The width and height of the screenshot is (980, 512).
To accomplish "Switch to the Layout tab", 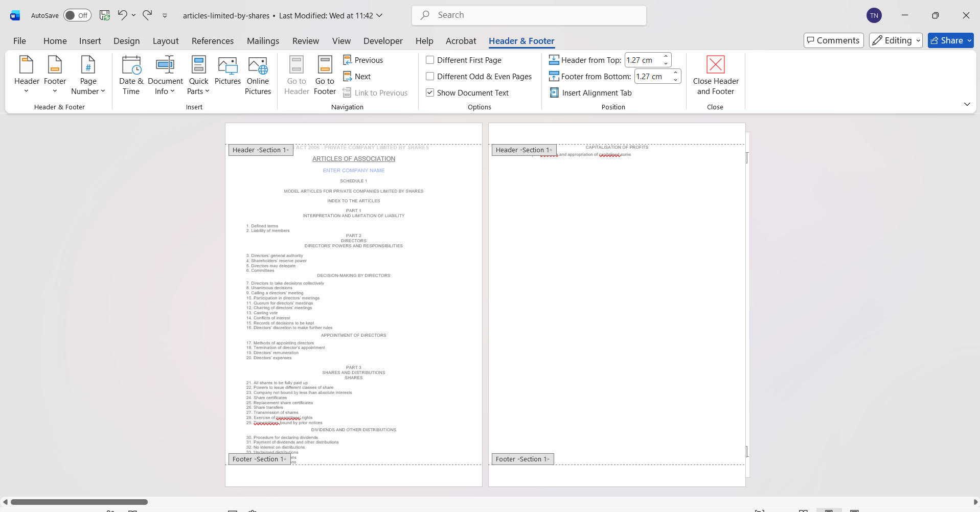I will 166,41.
